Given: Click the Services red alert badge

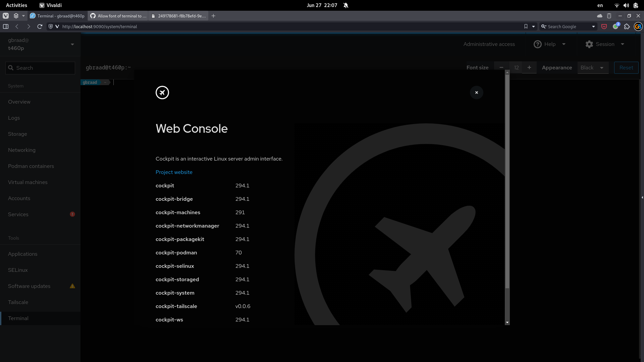Looking at the screenshot, I should [72, 214].
